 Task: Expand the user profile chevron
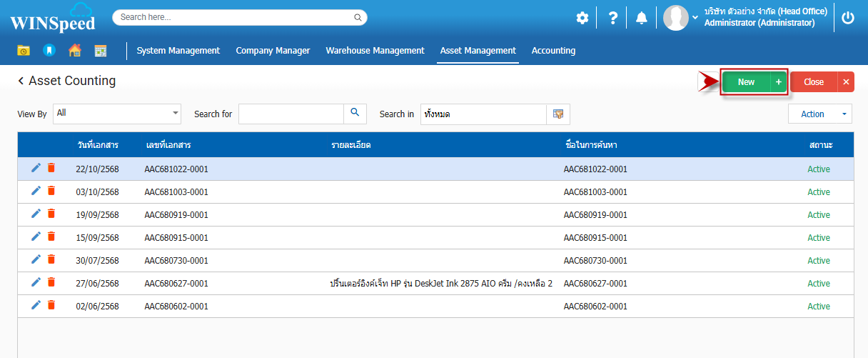tap(695, 18)
